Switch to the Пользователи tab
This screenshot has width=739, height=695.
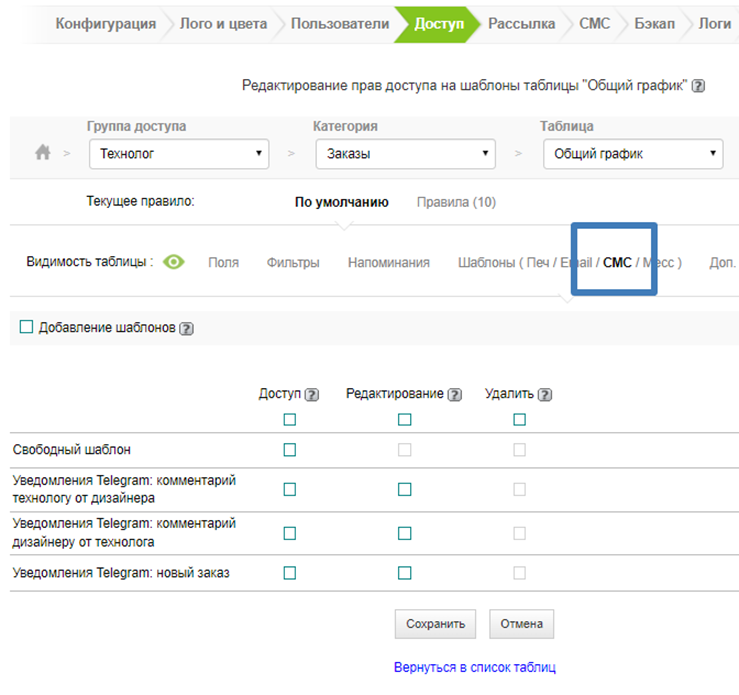pos(339,24)
